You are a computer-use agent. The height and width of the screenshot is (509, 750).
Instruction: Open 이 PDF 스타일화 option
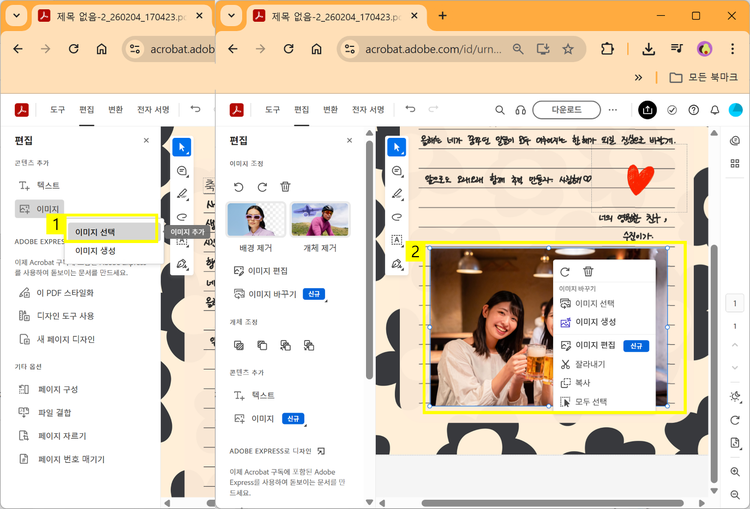56,293
